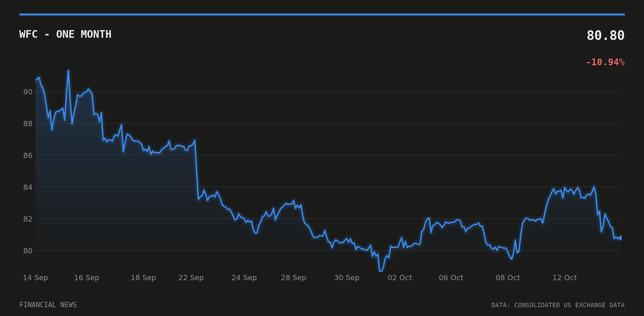Click the -10.94% change figure
The height and width of the screenshot is (316, 644).
[605, 62]
